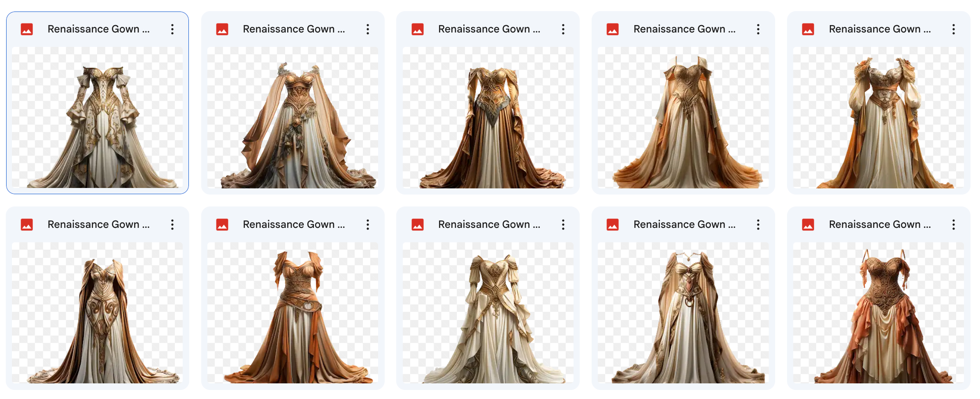This screenshot has height=399, width=980.
Task: Click image file icon for gown with swirl-patterned front panel
Action: click(x=27, y=225)
